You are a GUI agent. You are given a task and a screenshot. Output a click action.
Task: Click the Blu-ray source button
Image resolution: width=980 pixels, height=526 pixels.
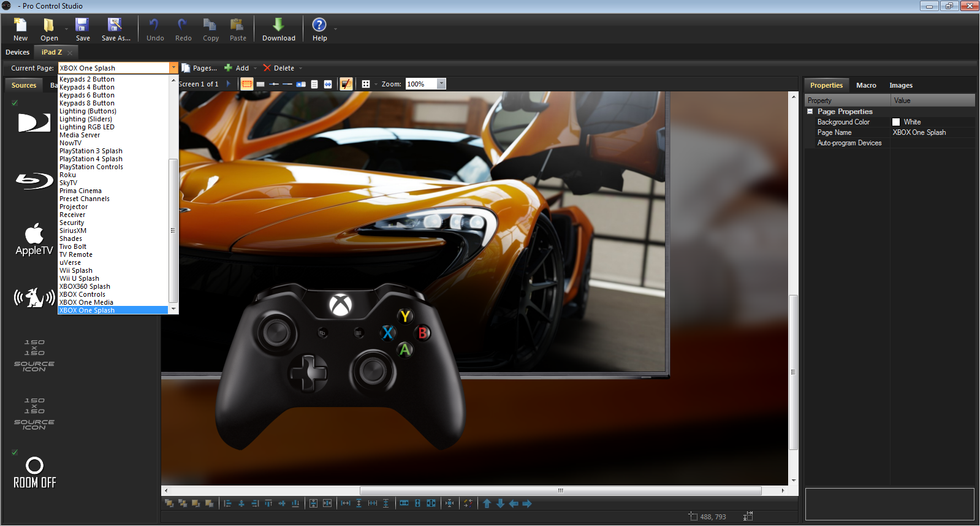[x=34, y=181]
